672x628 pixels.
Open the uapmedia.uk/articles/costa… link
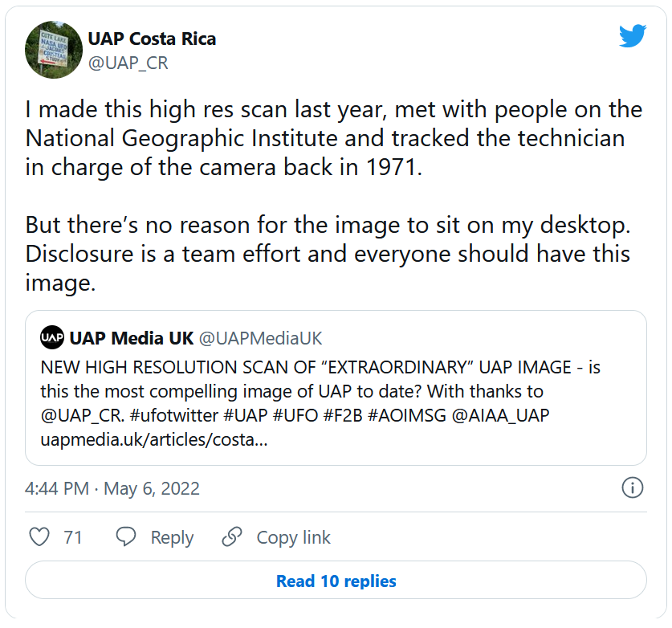[154, 441]
